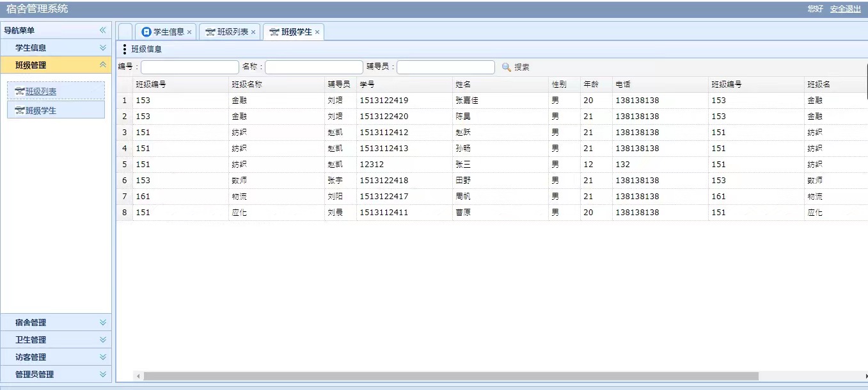Screen dimensions: 868x390
Task: Click the magnifier search icon
Action: click(507, 67)
